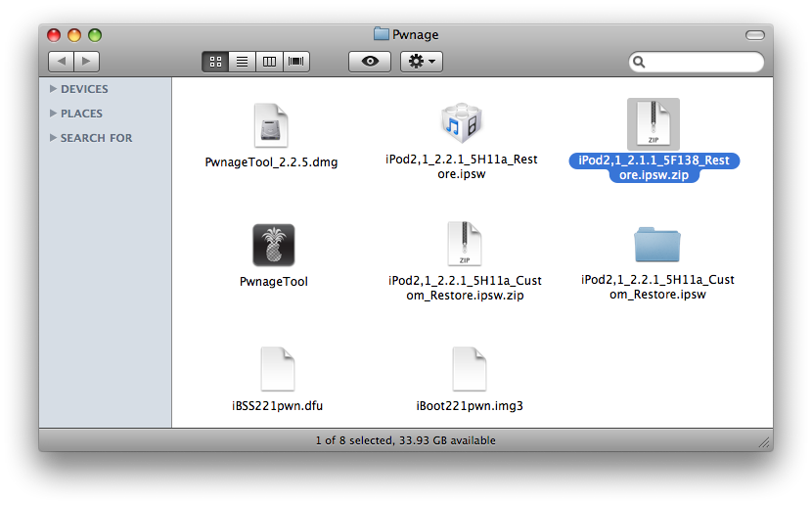
Task: Switch to column view mode
Action: [268, 62]
